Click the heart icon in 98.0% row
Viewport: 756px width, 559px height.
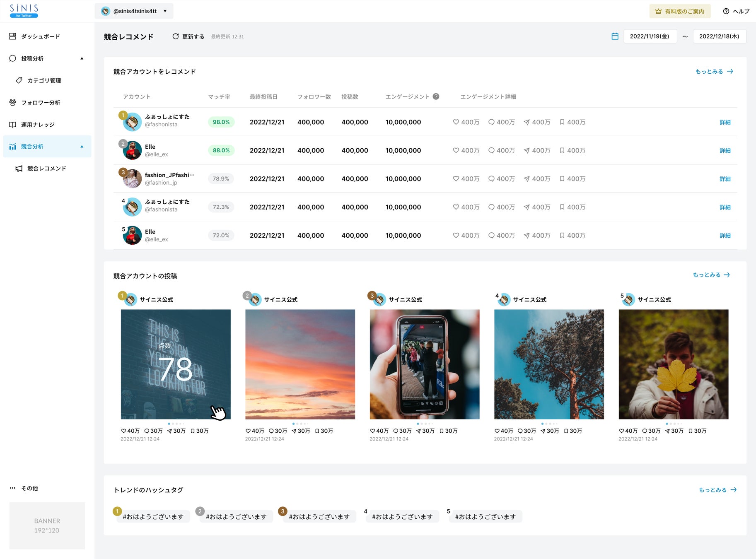point(456,122)
